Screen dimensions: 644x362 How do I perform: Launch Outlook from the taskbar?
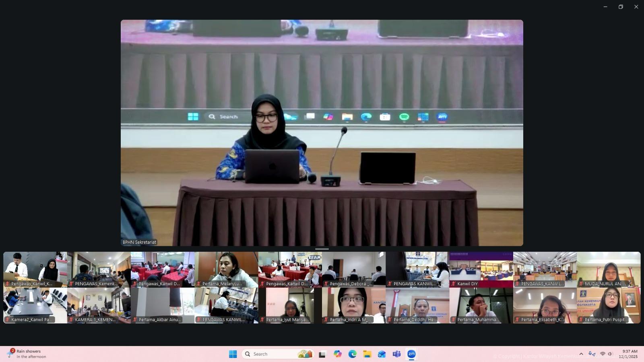(x=382, y=354)
